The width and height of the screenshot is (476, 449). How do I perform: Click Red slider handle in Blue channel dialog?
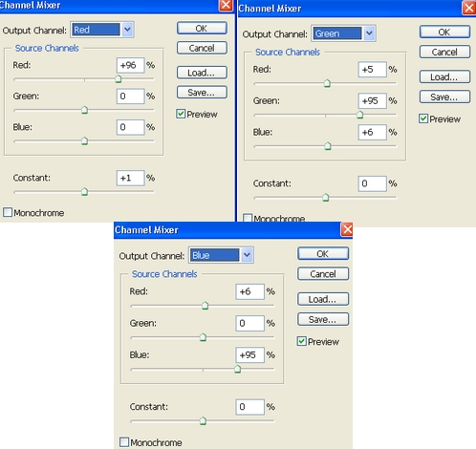[206, 306]
